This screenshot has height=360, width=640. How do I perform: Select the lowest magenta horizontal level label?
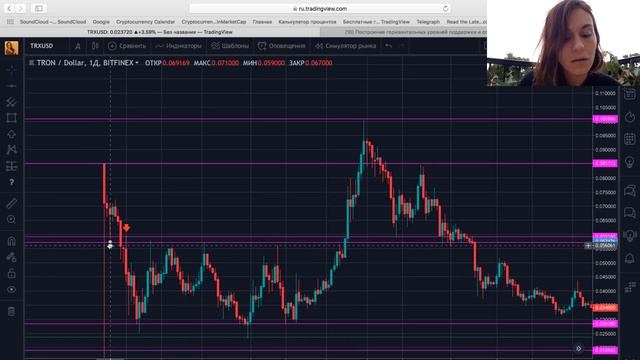(x=605, y=350)
